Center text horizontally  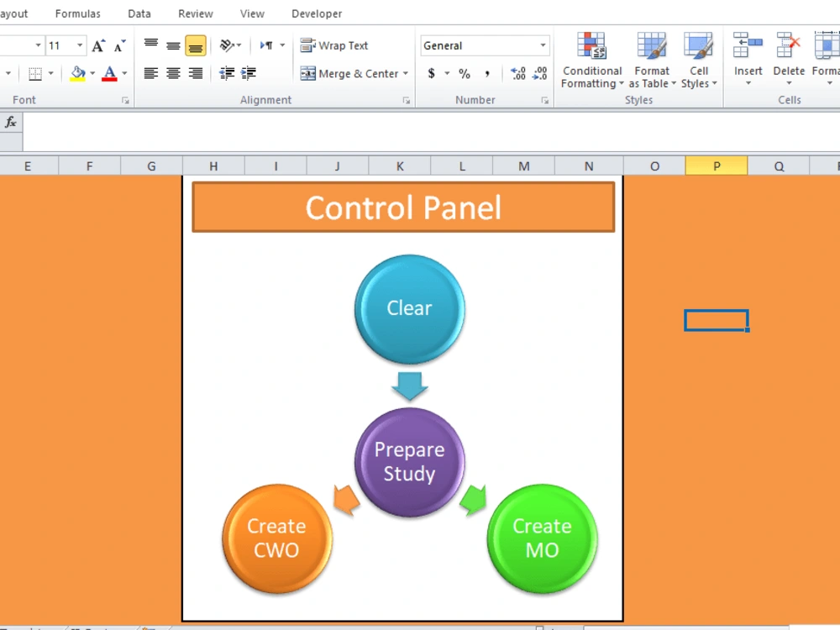(x=173, y=73)
